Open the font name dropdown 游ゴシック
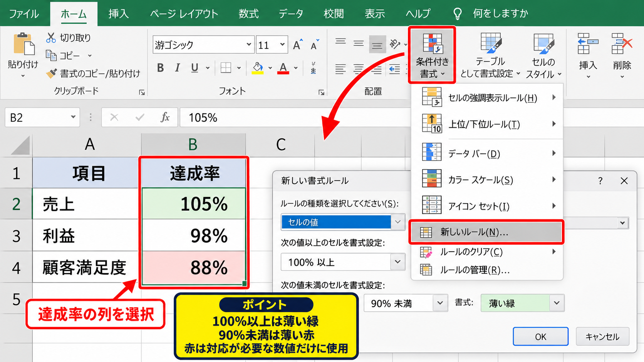 [x=249, y=45]
